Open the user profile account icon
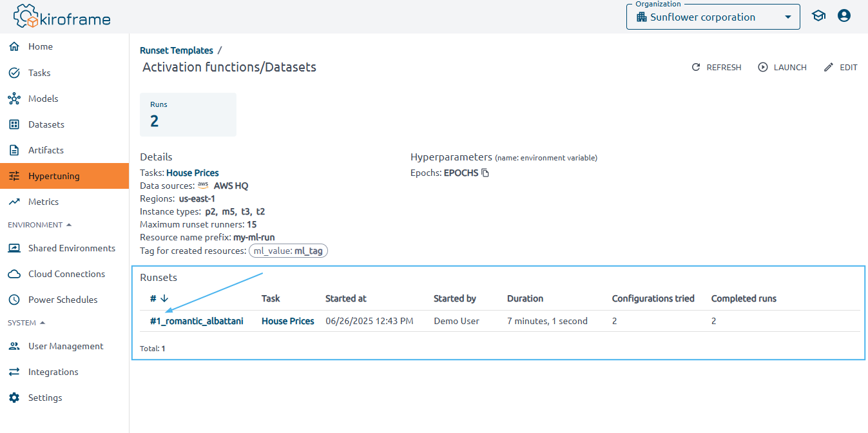Image resolution: width=868 pixels, height=433 pixels. [844, 16]
